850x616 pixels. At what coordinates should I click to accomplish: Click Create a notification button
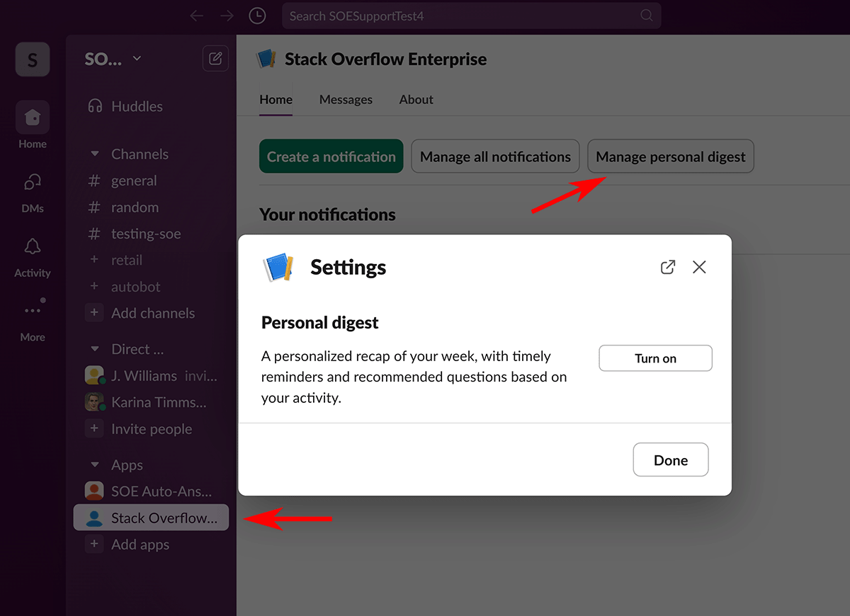point(331,156)
